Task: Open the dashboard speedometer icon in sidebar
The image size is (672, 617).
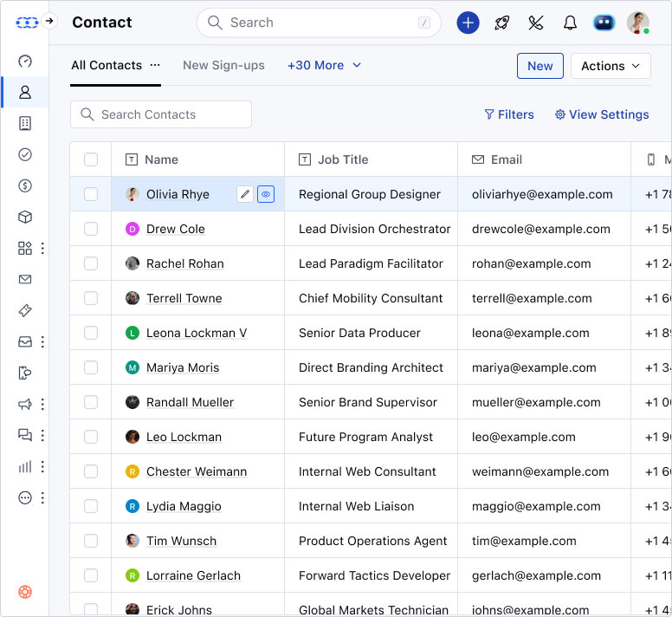Action: pos(25,61)
